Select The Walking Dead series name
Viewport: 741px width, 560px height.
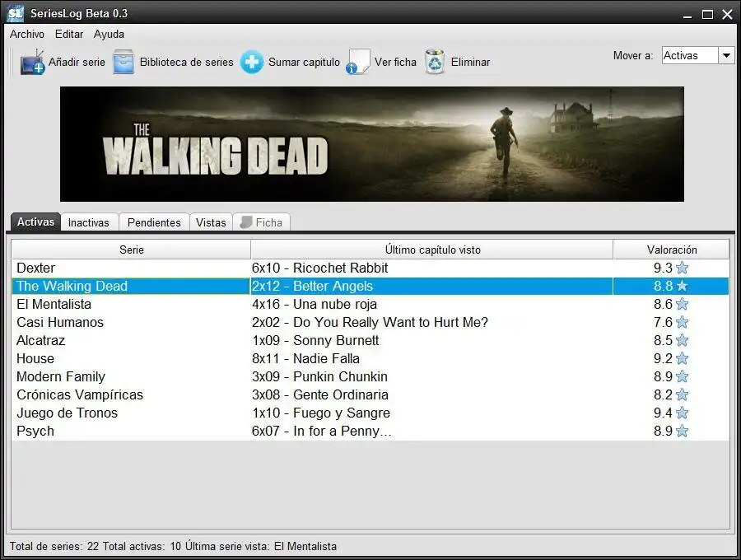coord(72,286)
